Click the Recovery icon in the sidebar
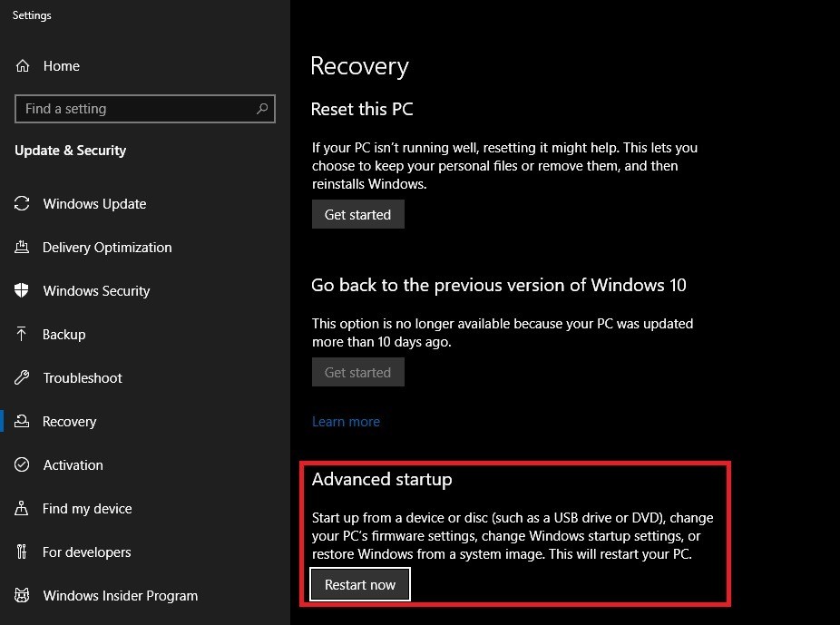This screenshot has height=625, width=840. point(22,422)
